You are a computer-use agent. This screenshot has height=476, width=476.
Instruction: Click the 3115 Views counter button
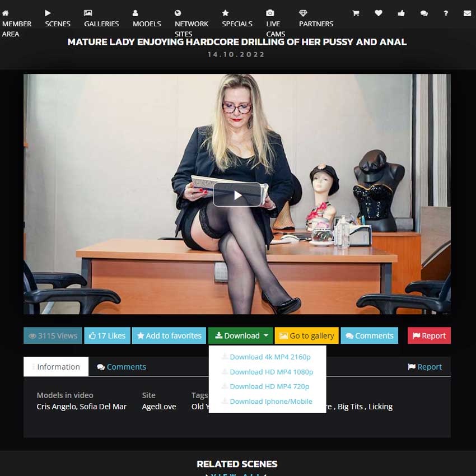click(53, 335)
